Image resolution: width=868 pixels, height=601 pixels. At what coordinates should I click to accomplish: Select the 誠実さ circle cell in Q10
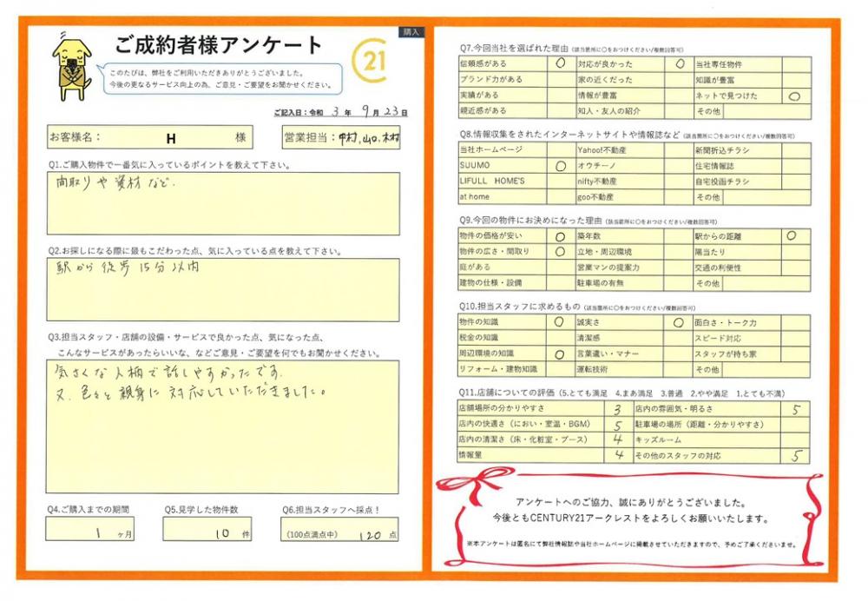click(680, 321)
